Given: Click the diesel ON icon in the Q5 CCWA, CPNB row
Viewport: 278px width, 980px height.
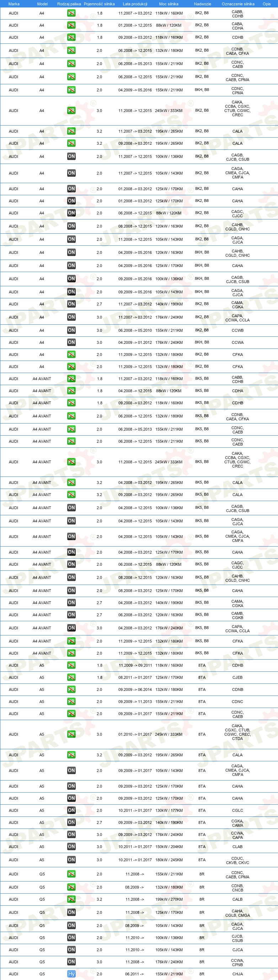Looking at the screenshot, I should (71, 962).
